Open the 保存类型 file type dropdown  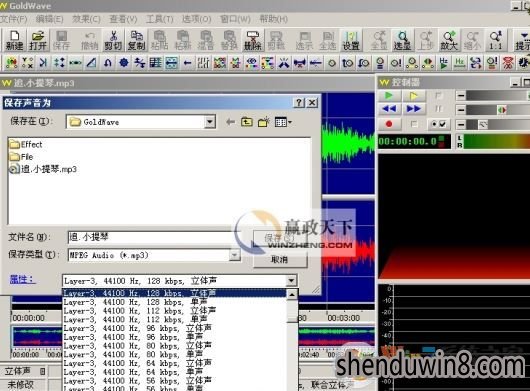pos(234,255)
